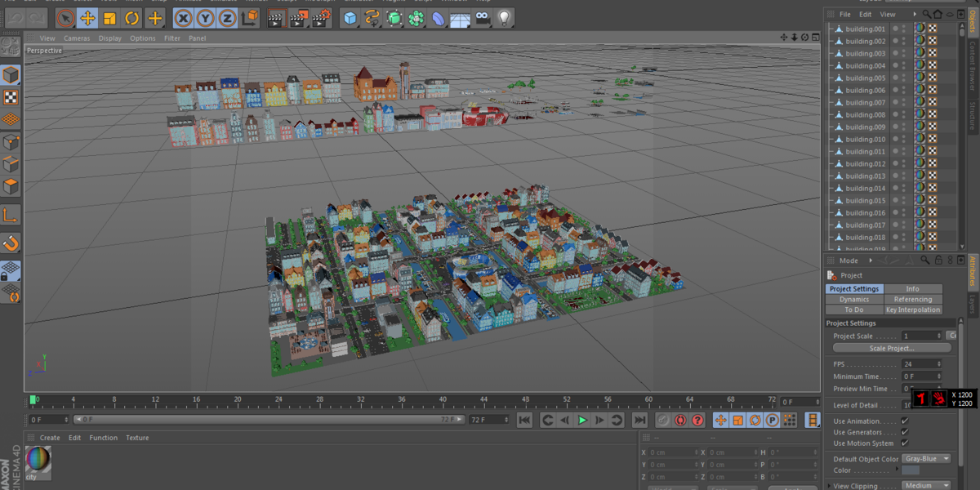The height and width of the screenshot is (490, 980).
Task: Open the Key Interpolation tab
Action: pos(912,310)
